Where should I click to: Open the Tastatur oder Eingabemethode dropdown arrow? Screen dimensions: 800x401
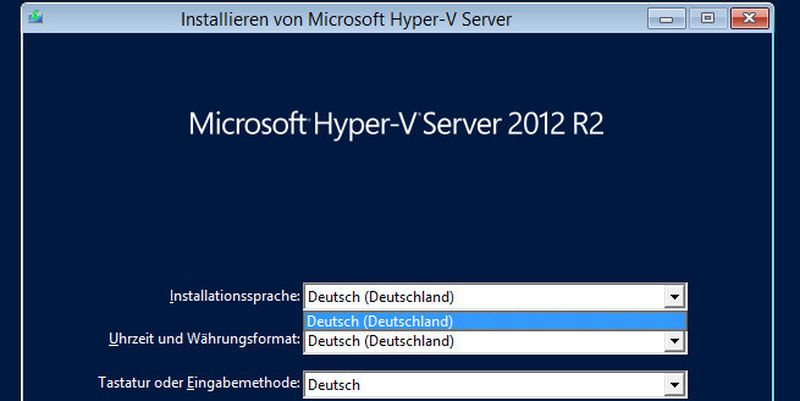pyautogui.click(x=674, y=385)
